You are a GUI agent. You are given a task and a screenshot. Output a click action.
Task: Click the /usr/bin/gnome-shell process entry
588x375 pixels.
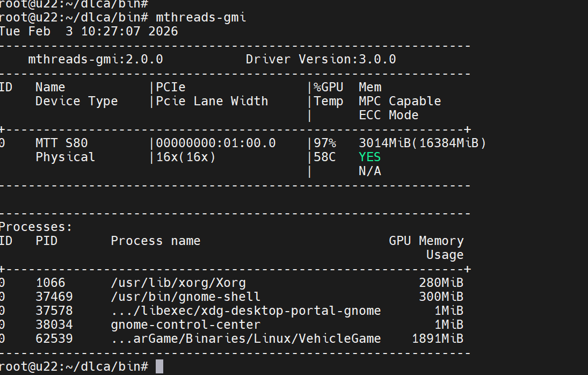(185, 297)
